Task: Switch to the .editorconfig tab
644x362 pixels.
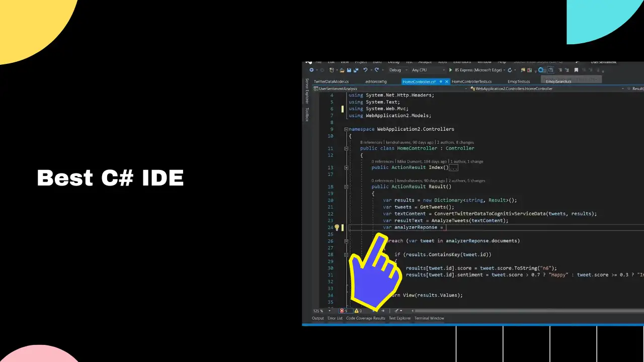Action: point(376,81)
